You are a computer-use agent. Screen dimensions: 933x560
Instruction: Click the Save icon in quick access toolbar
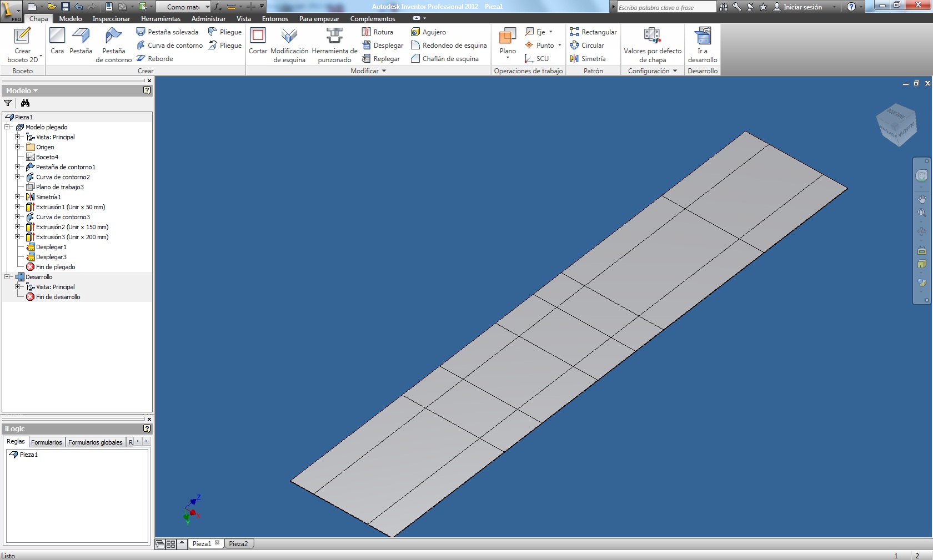coord(65,7)
